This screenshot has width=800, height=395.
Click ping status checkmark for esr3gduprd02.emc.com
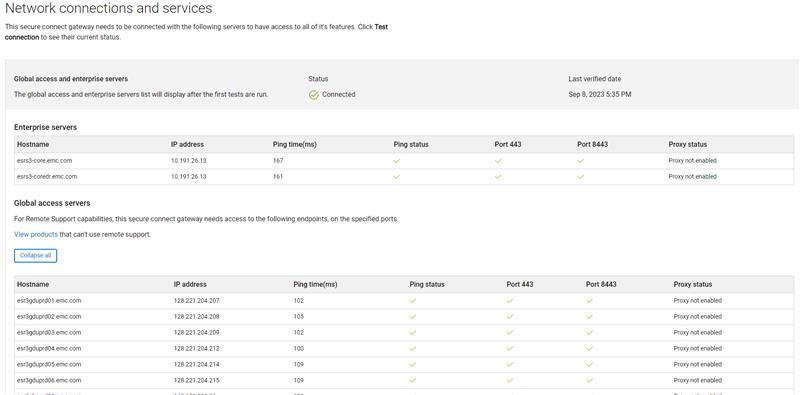413,317
